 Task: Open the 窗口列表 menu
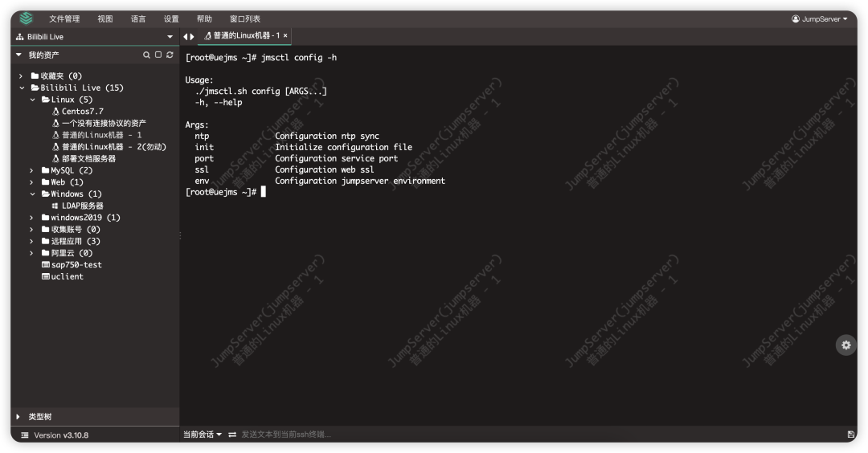(x=244, y=18)
